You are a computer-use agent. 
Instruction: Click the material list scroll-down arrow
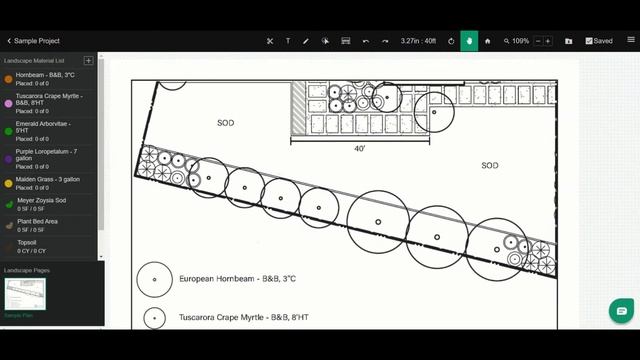101,257
